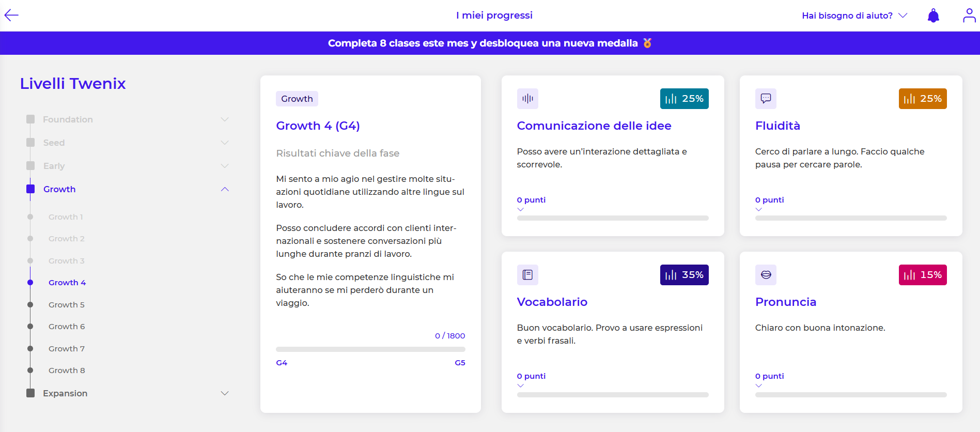Open the Hai bisogno di aiuto dropdown
Viewport: 980px width, 432px height.
click(854, 16)
